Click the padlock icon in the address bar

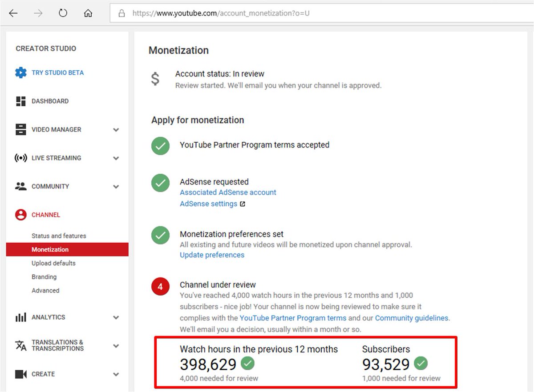click(x=121, y=13)
